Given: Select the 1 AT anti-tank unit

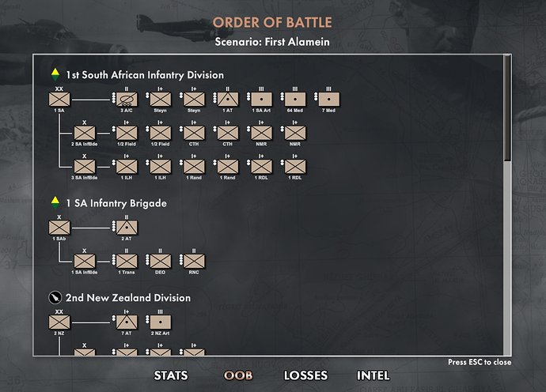Looking at the screenshot, I should coord(227,100).
